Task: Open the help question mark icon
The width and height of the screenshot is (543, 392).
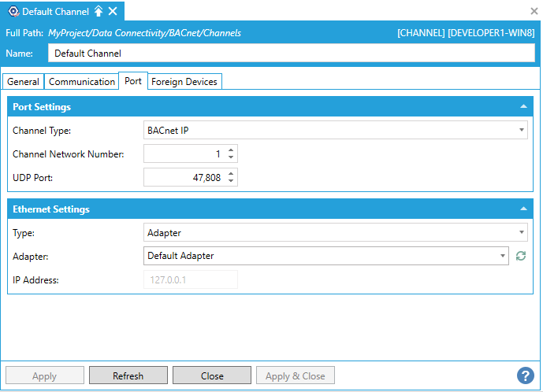Action: click(525, 375)
